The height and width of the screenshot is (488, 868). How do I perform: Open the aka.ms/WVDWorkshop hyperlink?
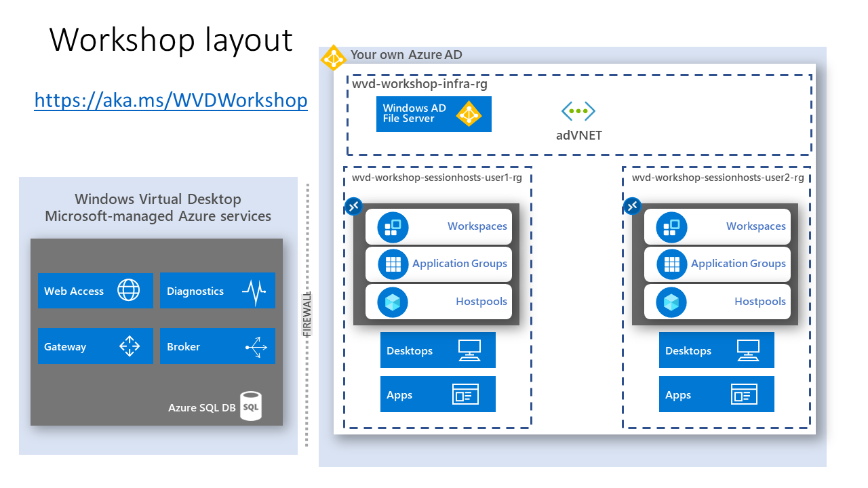(x=171, y=100)
